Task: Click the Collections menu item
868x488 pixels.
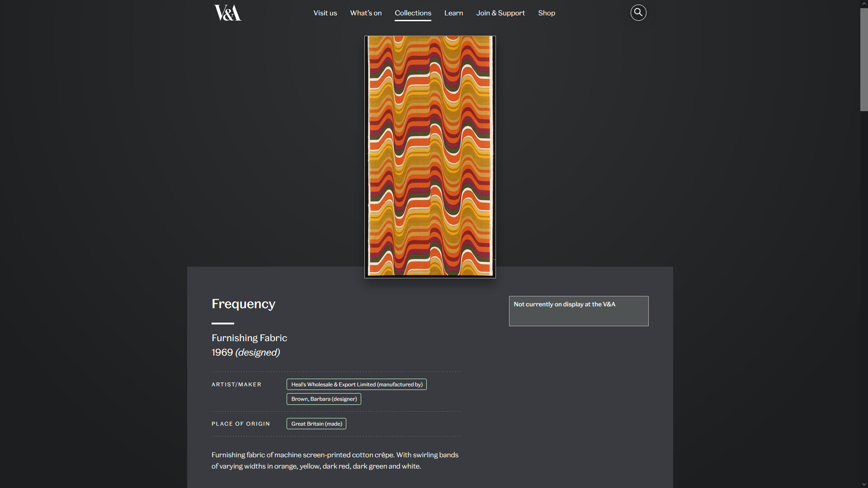Action: coord(413,13)
